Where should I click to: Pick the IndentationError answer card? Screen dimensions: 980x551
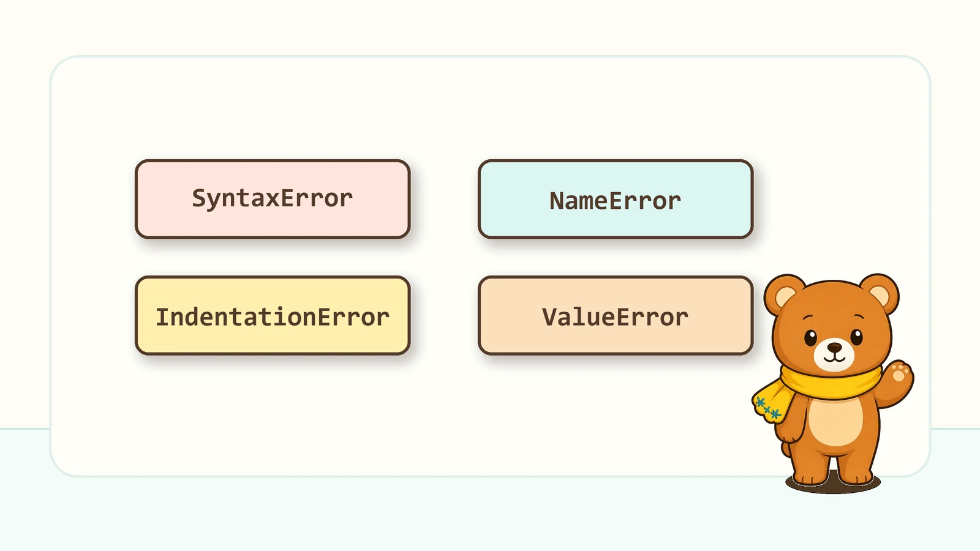[273, 315]
